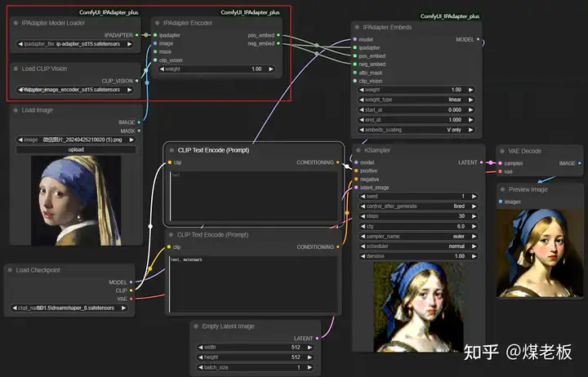The height and width of the screenshot is (377, 588).
Task: Open the scheduler normal dropdown
Action: (x=418, y=246)
